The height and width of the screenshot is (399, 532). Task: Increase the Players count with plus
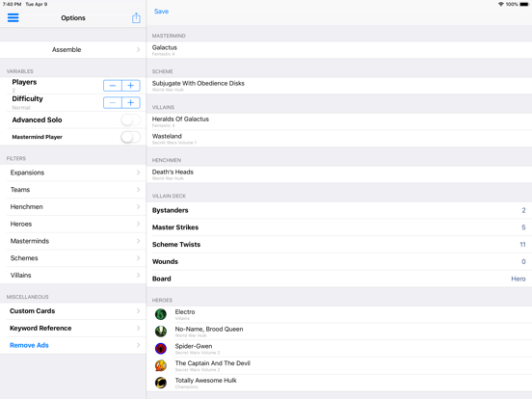(x=131, y=86)
